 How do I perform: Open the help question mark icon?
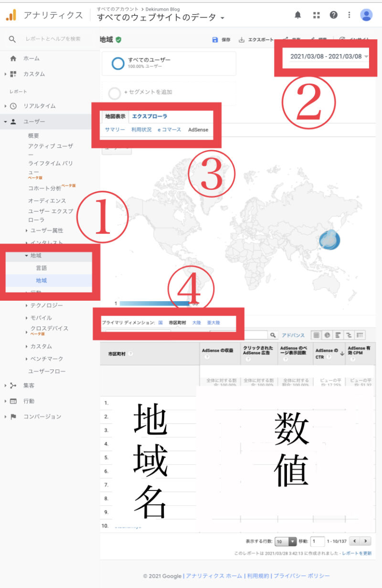coord(333,15)
